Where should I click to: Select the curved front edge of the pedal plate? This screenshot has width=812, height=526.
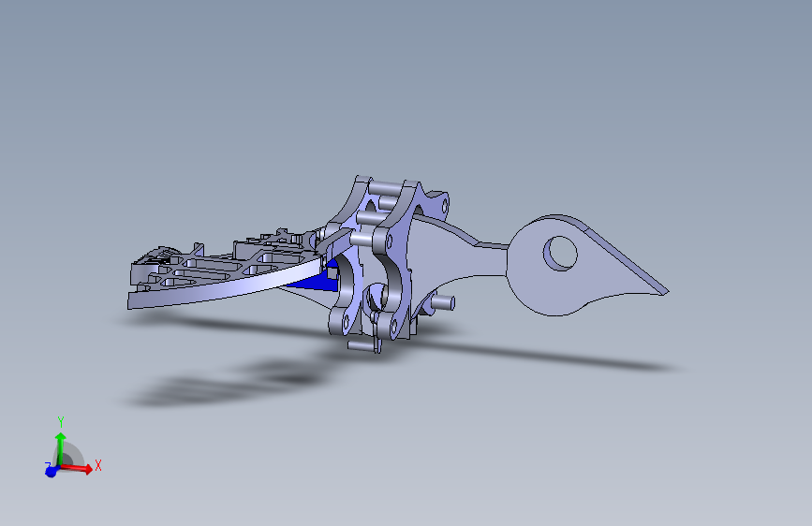[228, 285]
